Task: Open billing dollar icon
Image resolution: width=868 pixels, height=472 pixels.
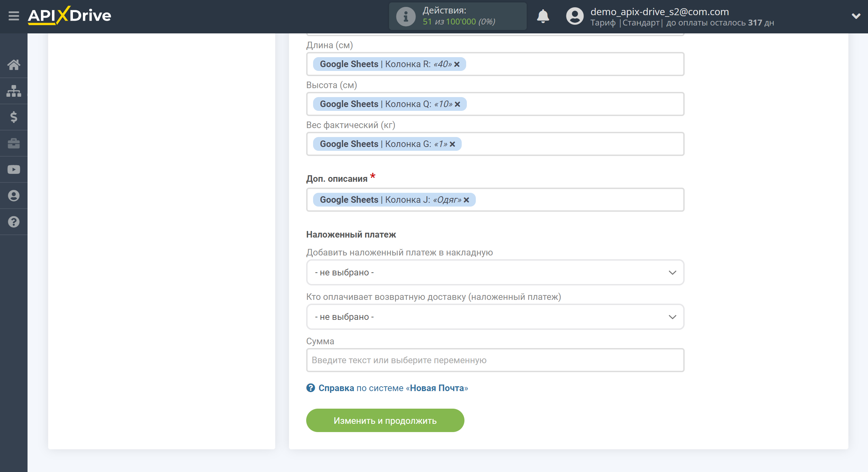Action: pyautogui.click(x=14, y=117)
